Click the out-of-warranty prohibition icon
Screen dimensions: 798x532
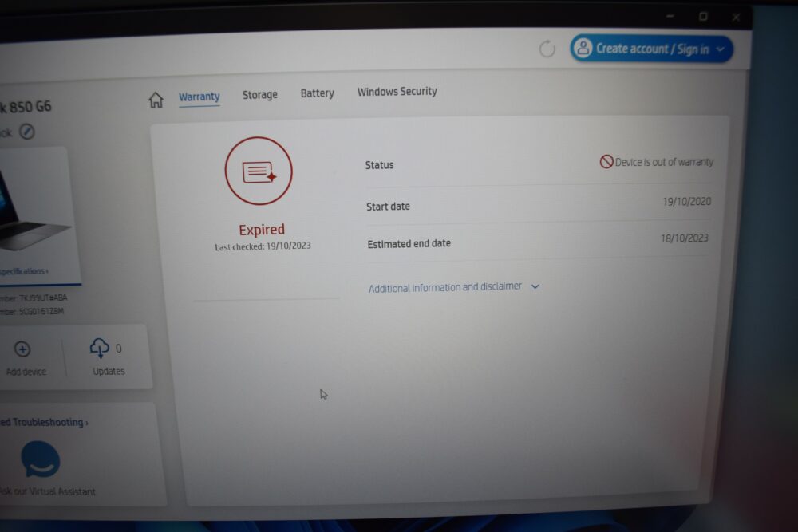click(606, 162)
